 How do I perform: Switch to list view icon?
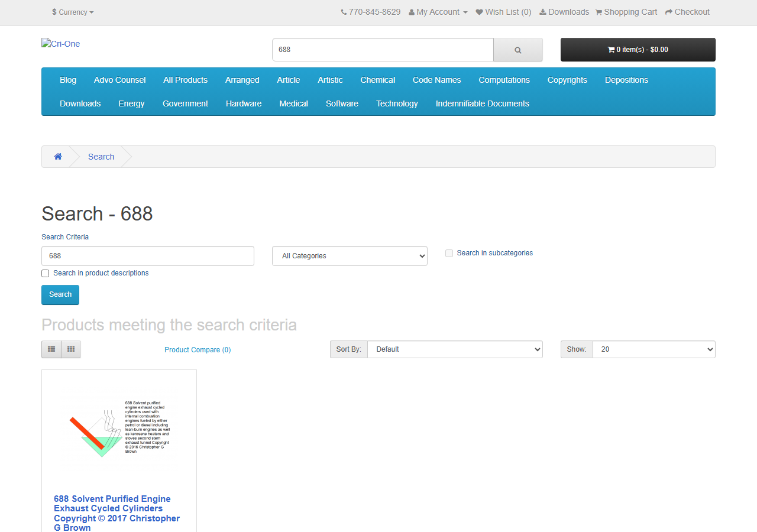51,349
